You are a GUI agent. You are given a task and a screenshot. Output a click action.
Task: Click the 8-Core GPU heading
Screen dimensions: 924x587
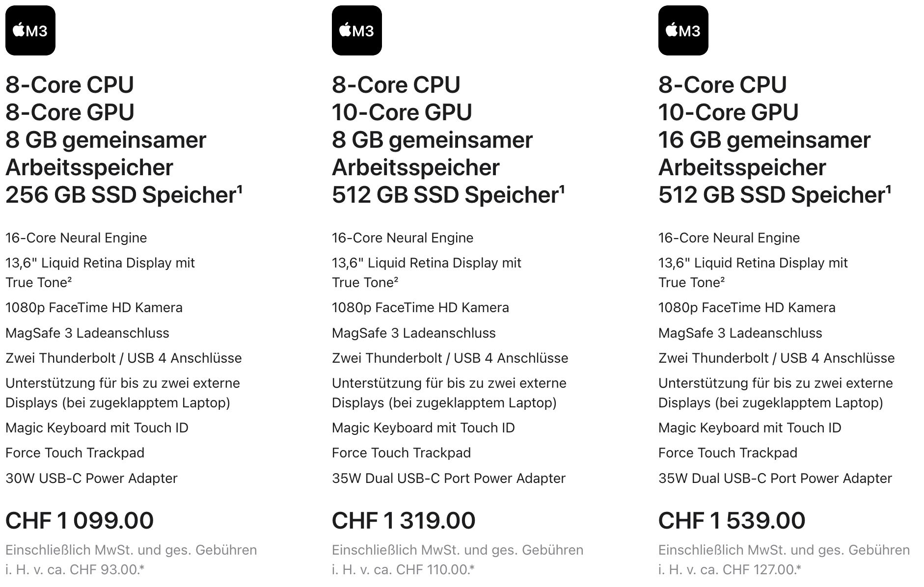tap(70, 112)
